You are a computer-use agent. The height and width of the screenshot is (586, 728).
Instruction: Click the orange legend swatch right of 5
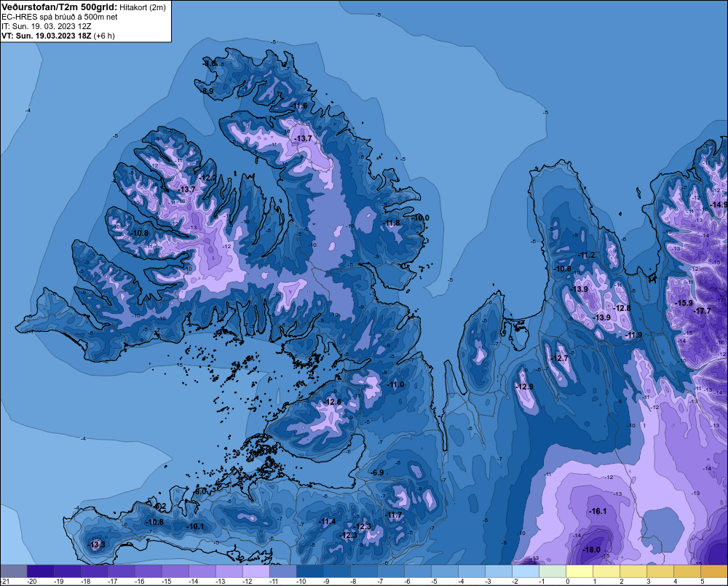coord(714,571)
